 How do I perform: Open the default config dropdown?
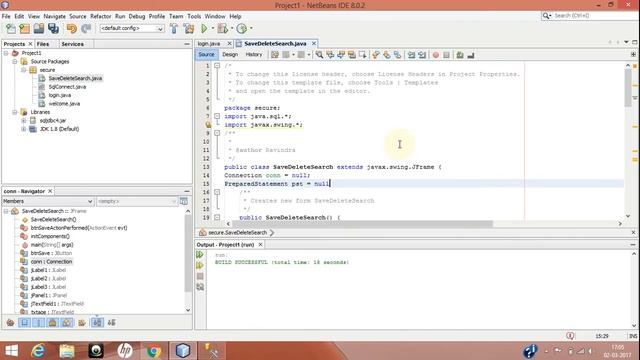pyautogui.click(x=132, y=29)
